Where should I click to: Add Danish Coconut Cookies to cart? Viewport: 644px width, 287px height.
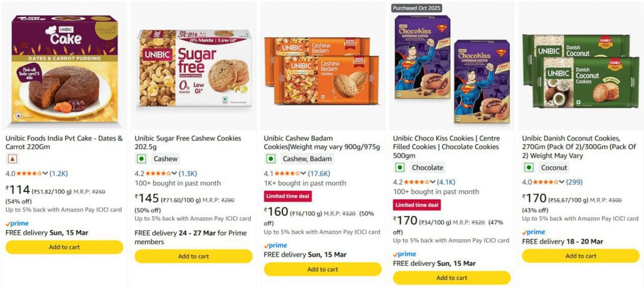(581, 256)
